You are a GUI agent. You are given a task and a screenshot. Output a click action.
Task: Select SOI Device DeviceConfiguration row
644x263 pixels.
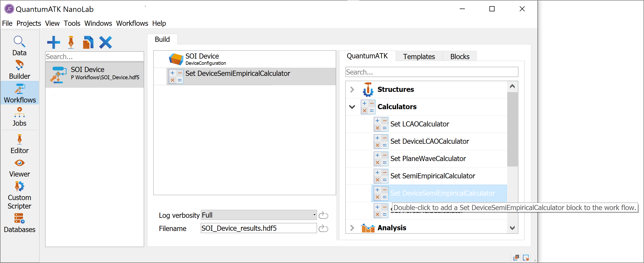click(244, 59)
